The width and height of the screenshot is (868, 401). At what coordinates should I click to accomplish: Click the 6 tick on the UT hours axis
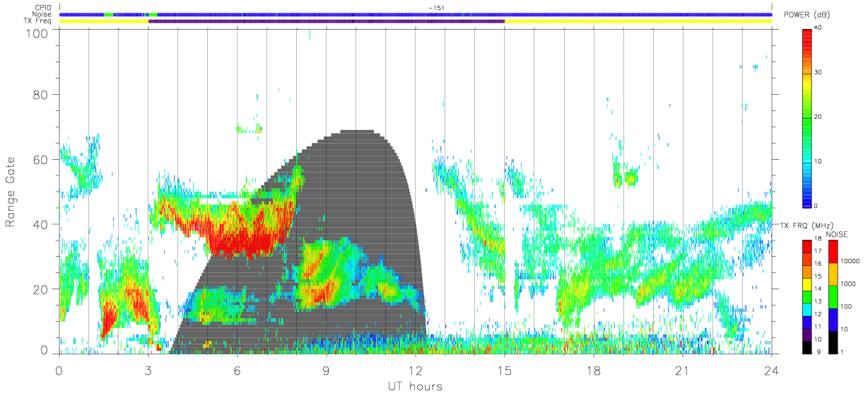pyautogui.click(x=237, y=370)
